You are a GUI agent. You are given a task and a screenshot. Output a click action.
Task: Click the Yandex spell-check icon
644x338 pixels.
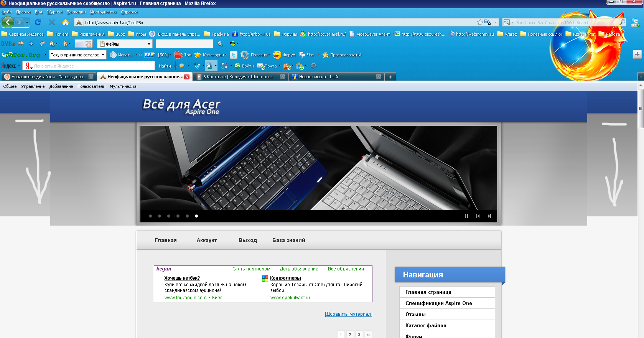click(197, 66)
